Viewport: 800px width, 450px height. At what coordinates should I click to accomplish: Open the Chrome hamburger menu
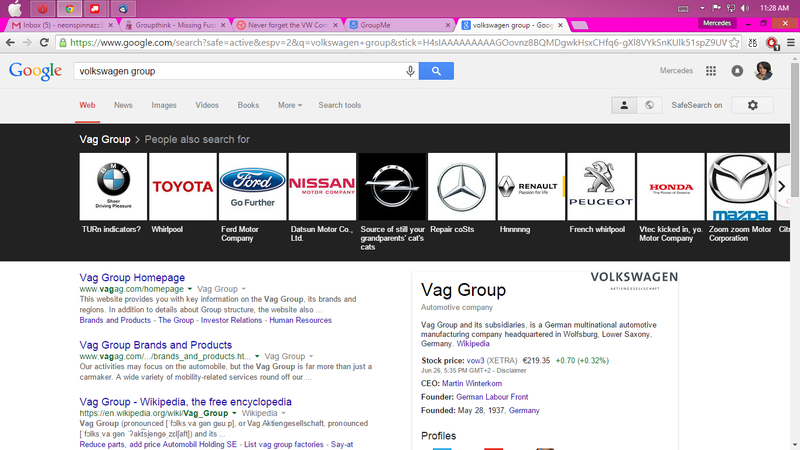791,43
